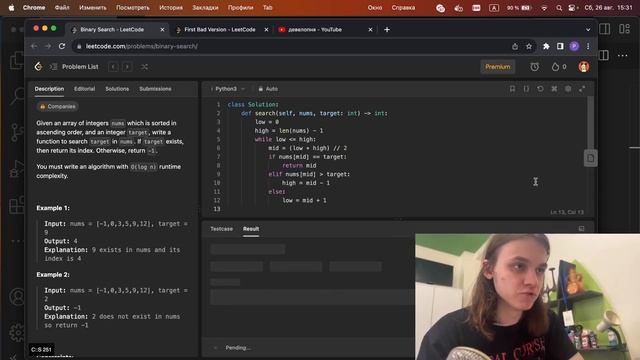This screenshot has height=360, width=640.
Task: Expand editor to fullscreen
Action: 582,89
